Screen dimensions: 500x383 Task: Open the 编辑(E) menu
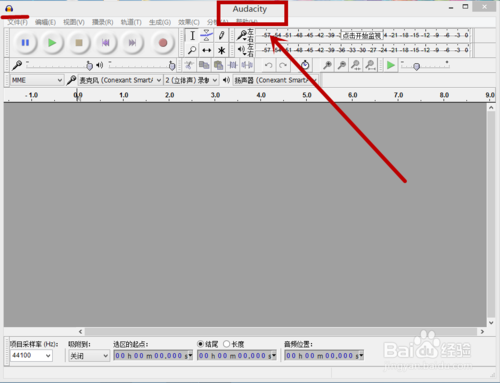(x=45, y=22)
